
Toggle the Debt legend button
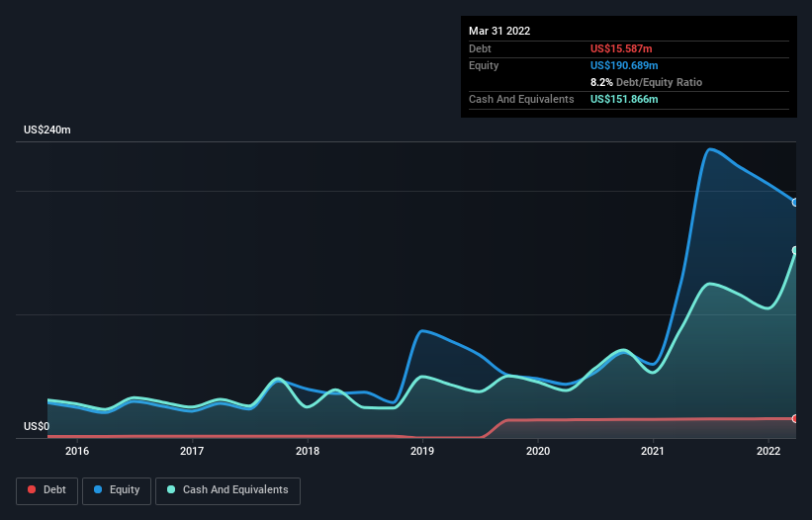coord(46,490)
